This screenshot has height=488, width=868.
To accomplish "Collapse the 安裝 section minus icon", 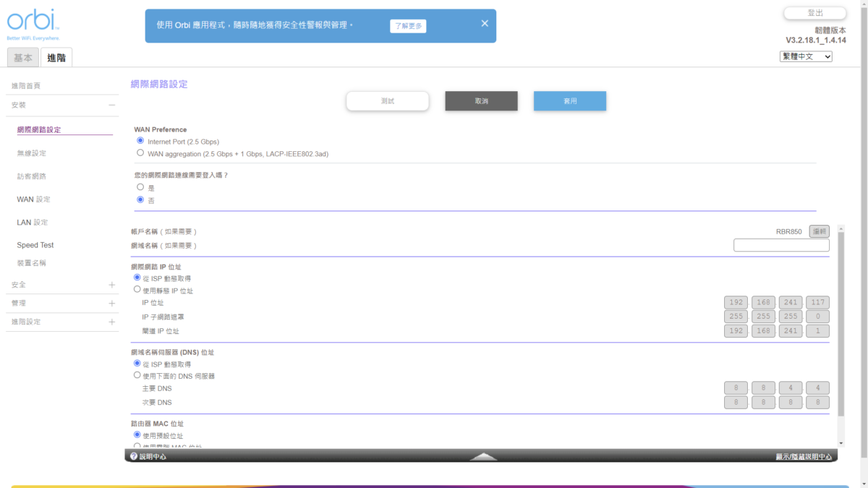I will (111, 105).
